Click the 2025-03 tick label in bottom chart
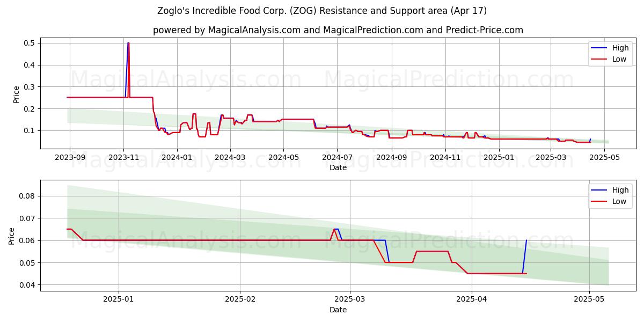This screenshot has height=322, width=644. [x=350, y=299]
